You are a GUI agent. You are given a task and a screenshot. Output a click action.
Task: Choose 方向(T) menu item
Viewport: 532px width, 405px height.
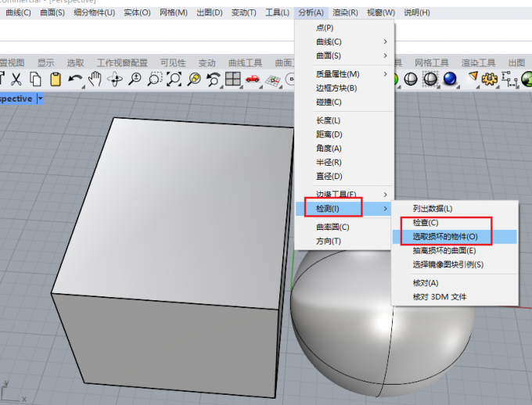point(343,241)
